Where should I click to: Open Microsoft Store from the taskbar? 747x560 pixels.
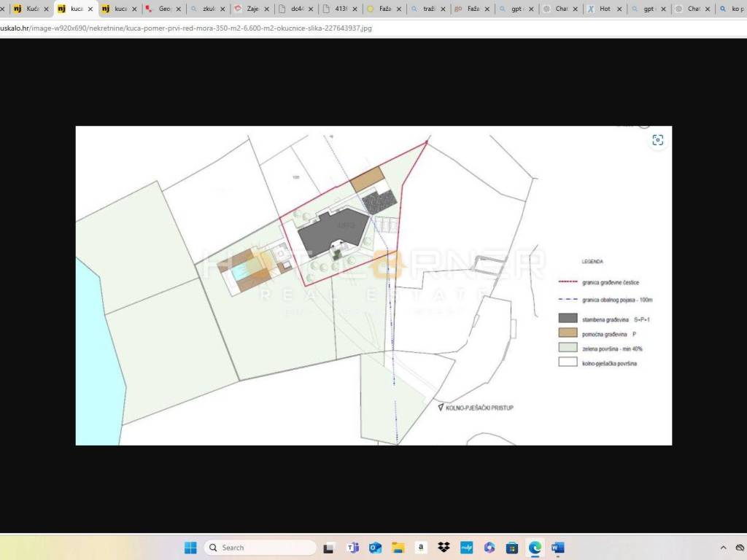(512, 548)
